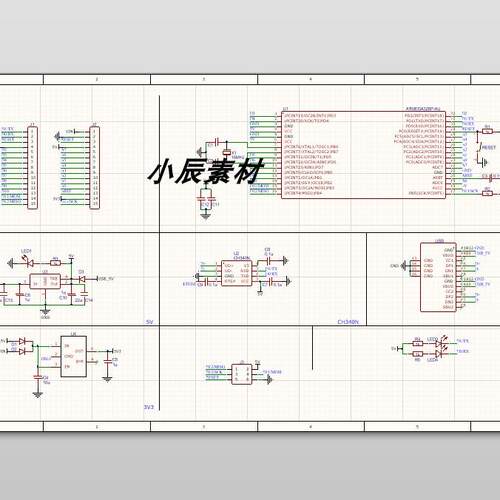This screenshot has height=500, width=500.
Task: Select the 5V regulator chip below LED1
Action: 45,281
